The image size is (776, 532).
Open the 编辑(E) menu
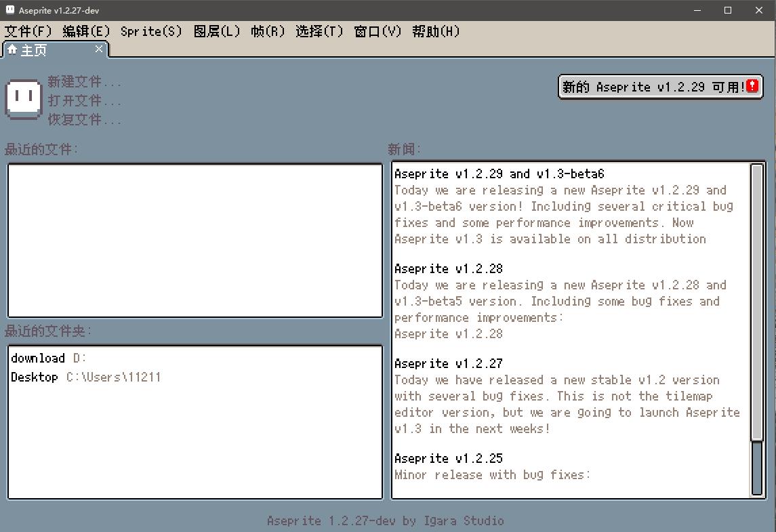[x=86, y=32]
